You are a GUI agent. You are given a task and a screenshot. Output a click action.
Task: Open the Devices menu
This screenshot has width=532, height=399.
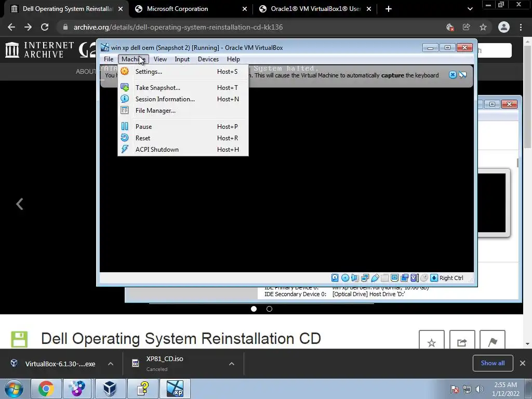pos(208,59)
